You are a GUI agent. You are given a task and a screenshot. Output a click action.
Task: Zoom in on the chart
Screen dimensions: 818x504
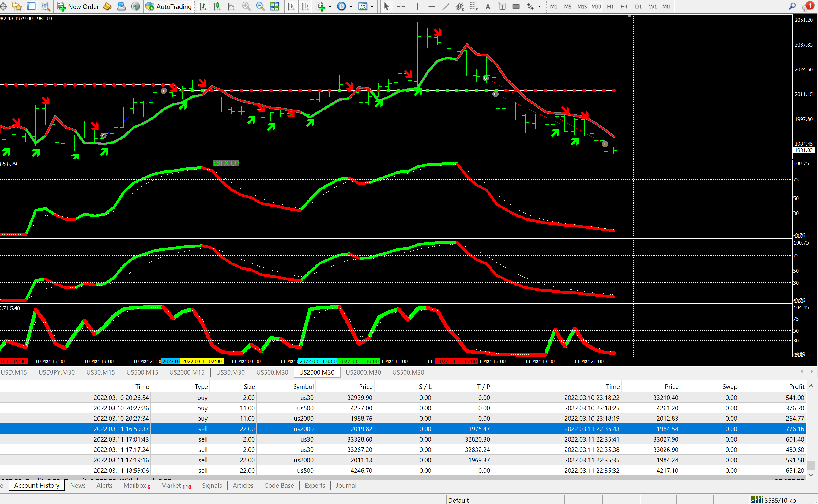tap(246, 6)
